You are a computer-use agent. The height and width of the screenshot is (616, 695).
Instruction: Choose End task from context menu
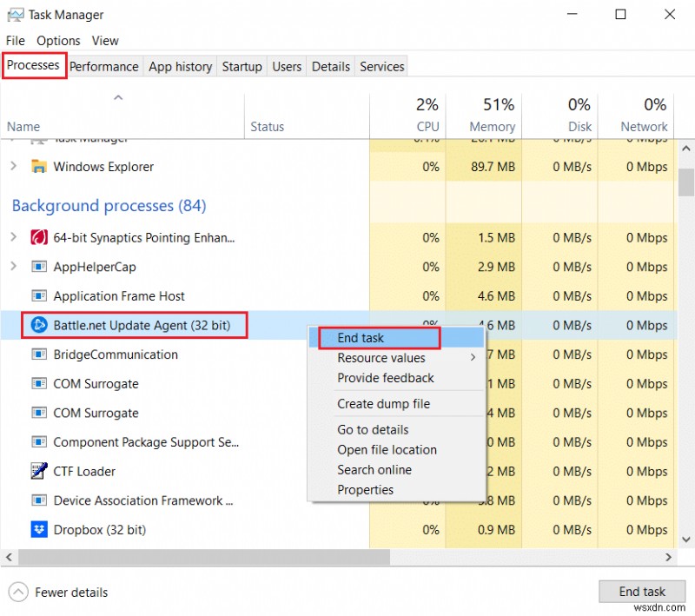tap(361, 338)
